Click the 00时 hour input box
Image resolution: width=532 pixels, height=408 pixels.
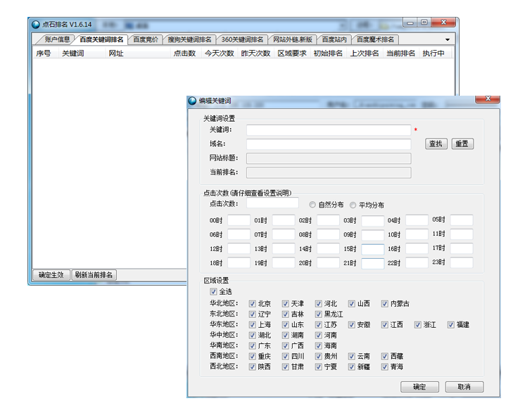(x=239, y=220)
